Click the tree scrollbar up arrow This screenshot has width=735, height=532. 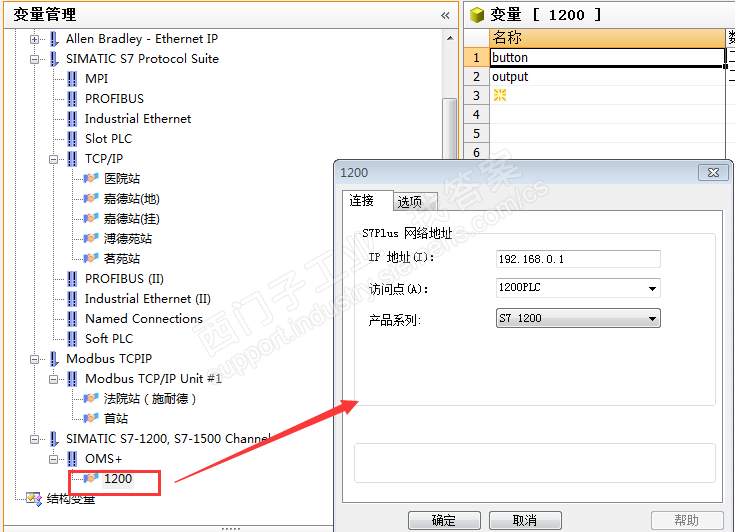coord(450,38)
